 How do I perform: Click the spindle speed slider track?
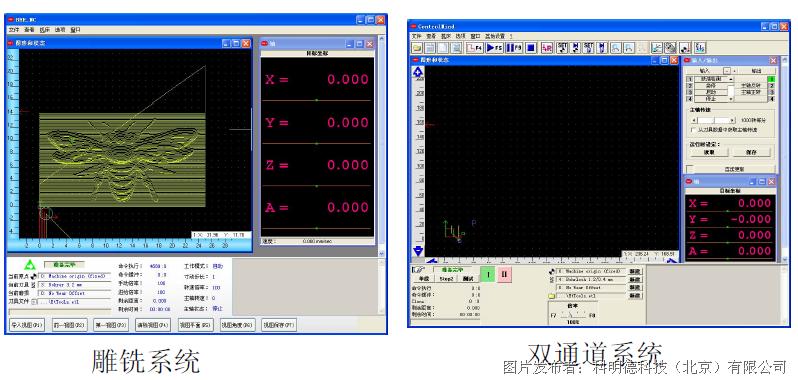712,120
